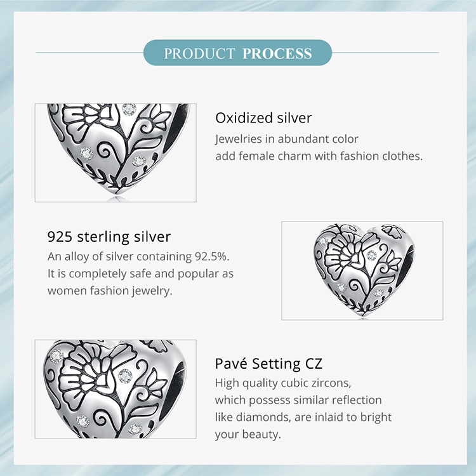Select the "925 sterling silver" heading
This screenshot has height=476, width=476.
[x=109, y=237]
